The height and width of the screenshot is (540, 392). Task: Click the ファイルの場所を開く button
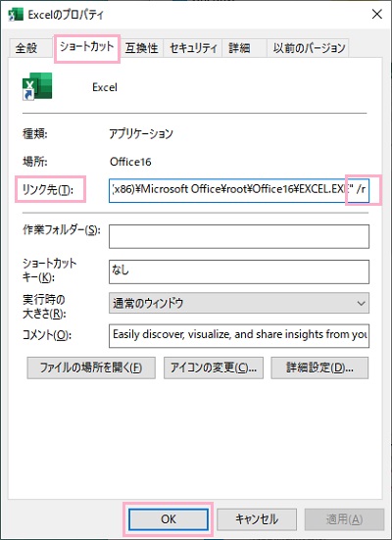pos(91,368)
